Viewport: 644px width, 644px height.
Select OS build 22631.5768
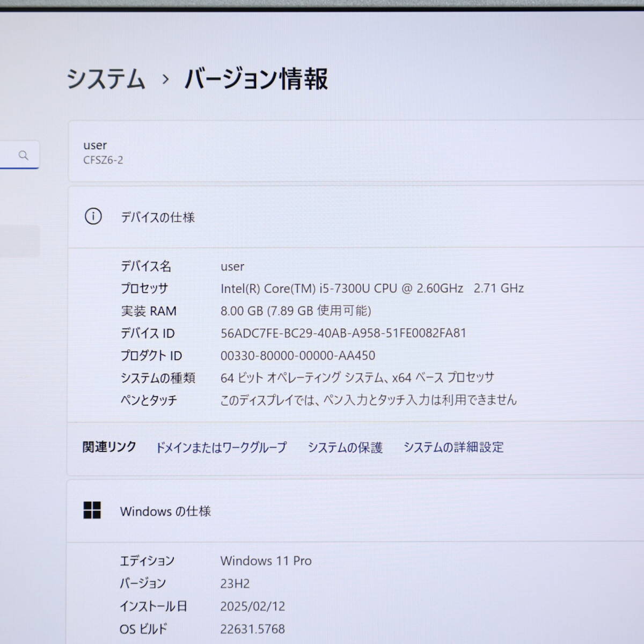[x=252, y=629]
